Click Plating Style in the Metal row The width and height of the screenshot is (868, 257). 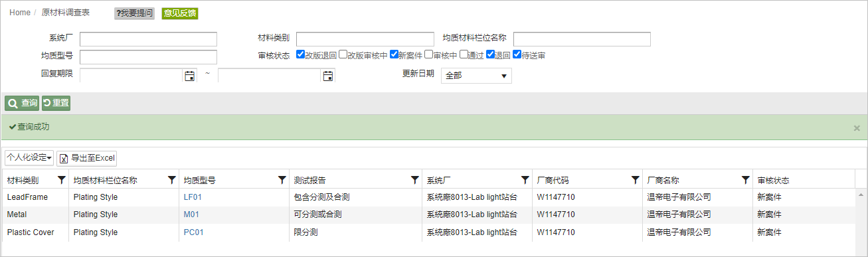(96, 214)
